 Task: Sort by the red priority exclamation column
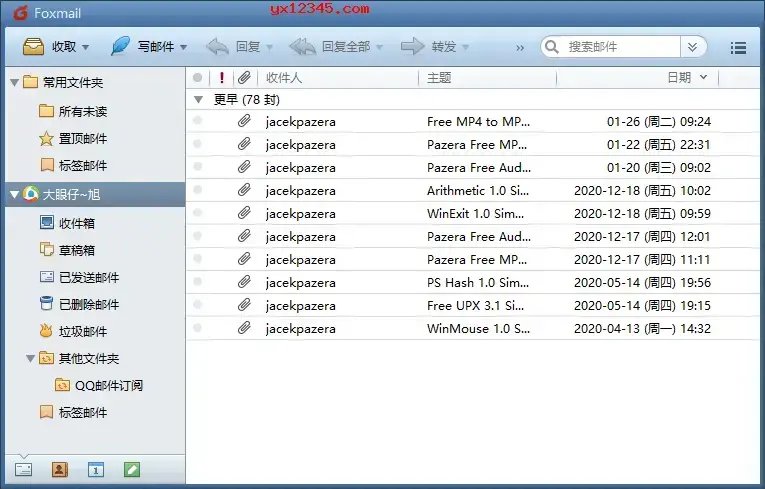[222, 77]
